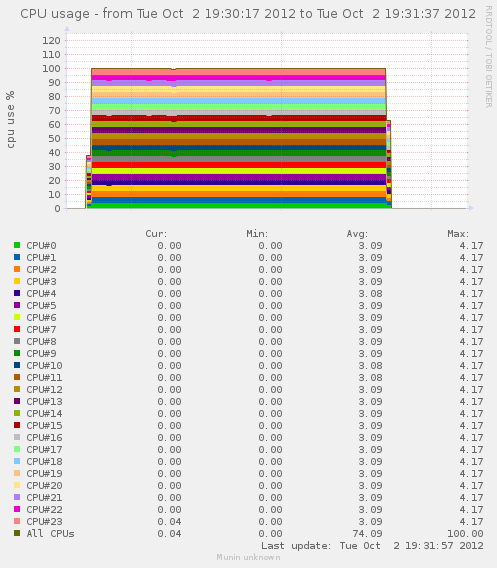
Task: Click the blue CPU#1 legend swatch
Action: point(17,257)
